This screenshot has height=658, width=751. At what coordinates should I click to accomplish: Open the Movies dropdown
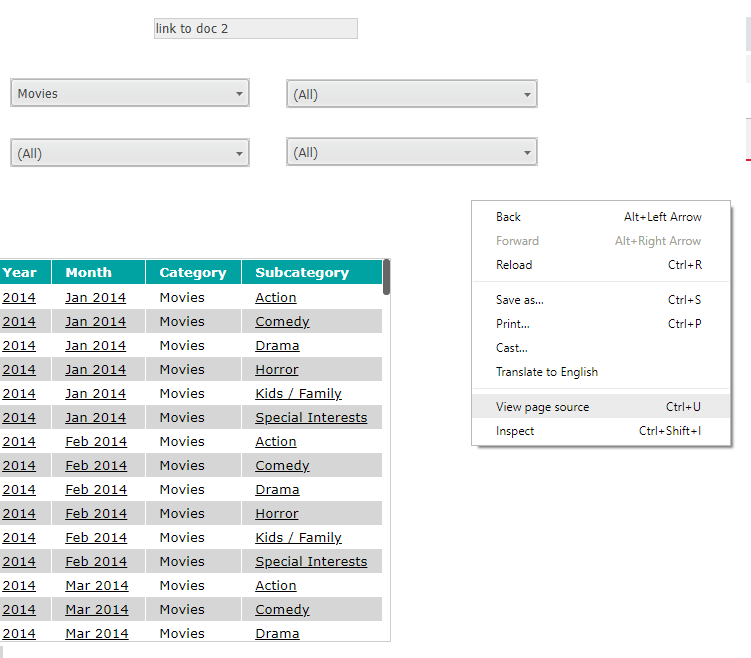point(129,94)
